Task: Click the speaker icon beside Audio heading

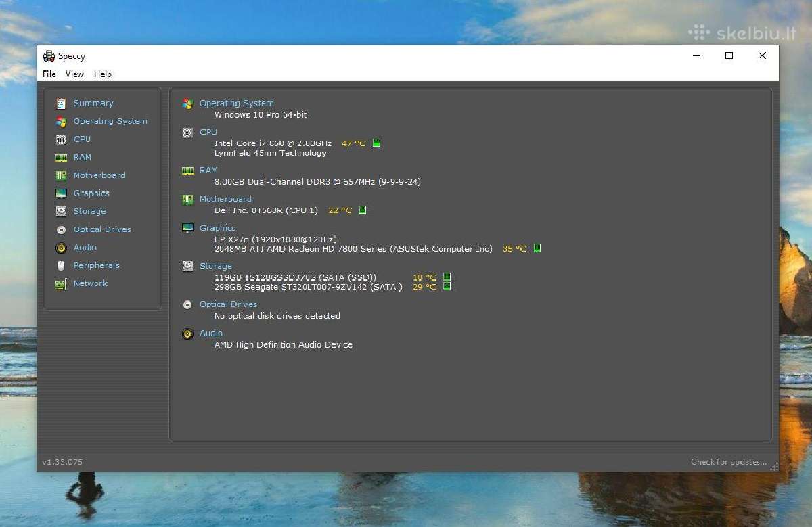Action: (187, 334)
